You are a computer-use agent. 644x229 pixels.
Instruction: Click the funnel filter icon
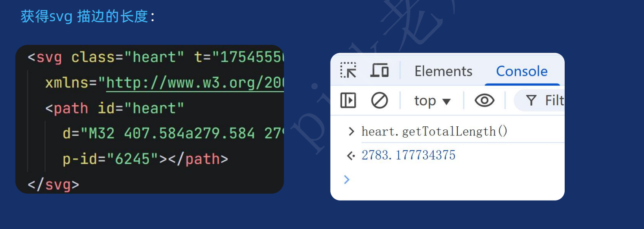pyautogui.click(x=531, y=101)
